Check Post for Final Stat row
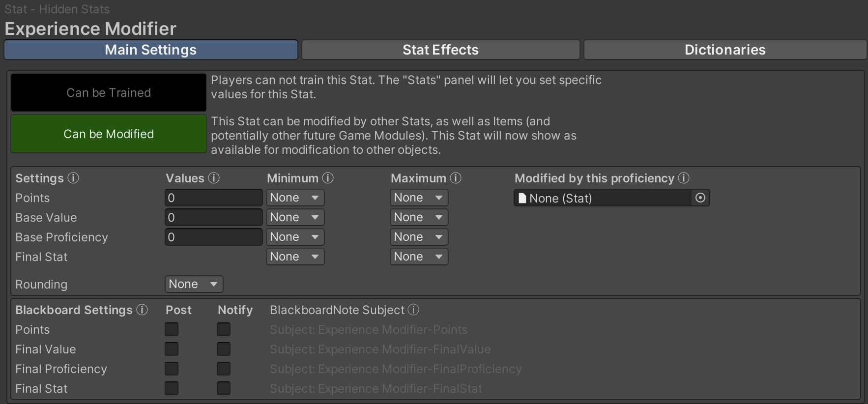 tap(172, 388)
